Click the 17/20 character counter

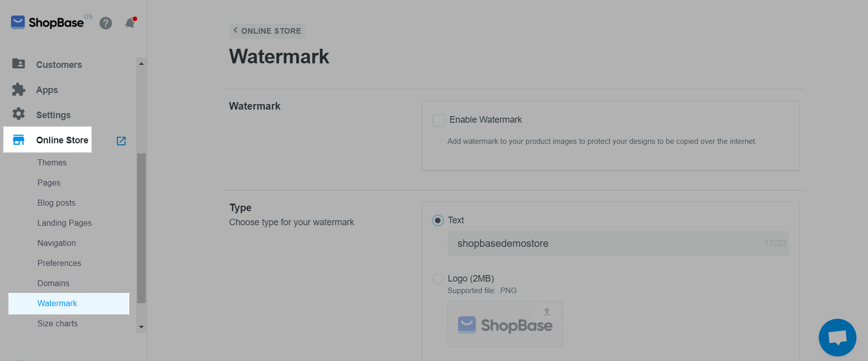(775, 243)
